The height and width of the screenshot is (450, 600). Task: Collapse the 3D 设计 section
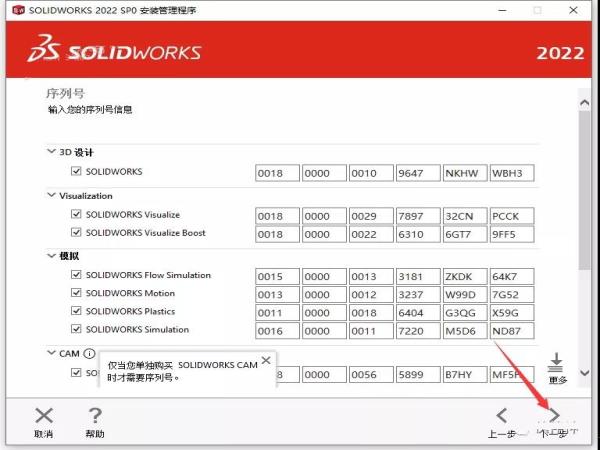pos(52,152)
